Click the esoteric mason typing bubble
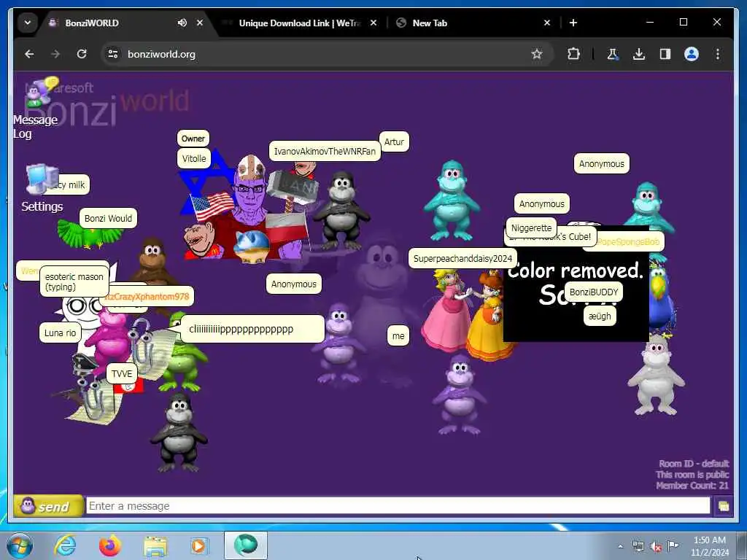Viewport: 747px width, 560px height. [74, 282]
